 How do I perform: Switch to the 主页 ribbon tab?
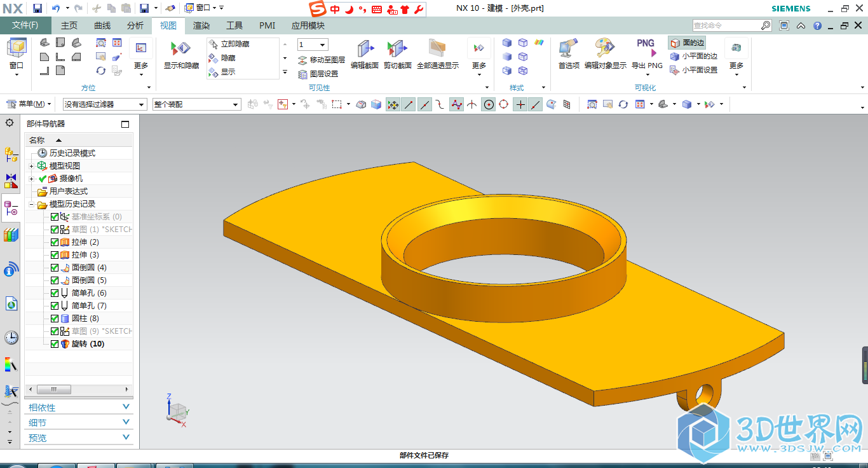(69, 25)
